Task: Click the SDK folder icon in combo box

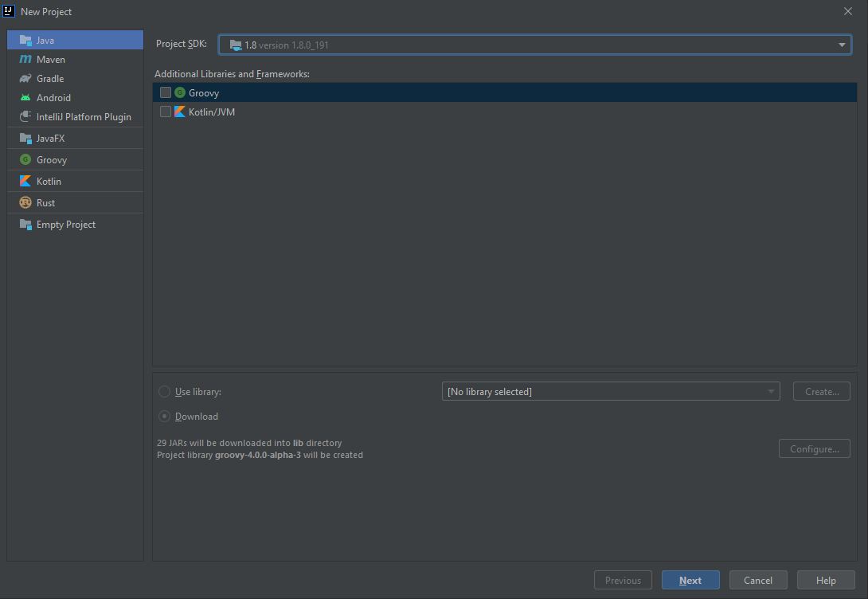Action: click(236, 45)
